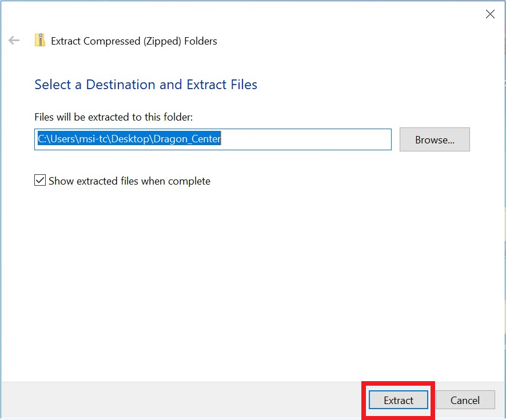506x420 pixels.
Task: Click the 'Users' segment of the path
Action: [63, 139]
